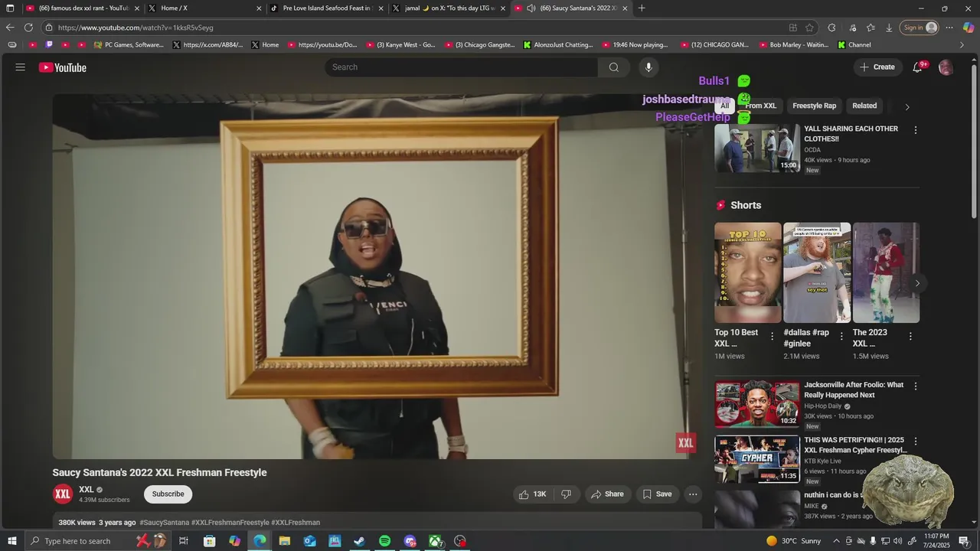
Task: Open the 'THIS WAS PETRIFYING!!' cypher thumbnail
Action: click(757, 459)
